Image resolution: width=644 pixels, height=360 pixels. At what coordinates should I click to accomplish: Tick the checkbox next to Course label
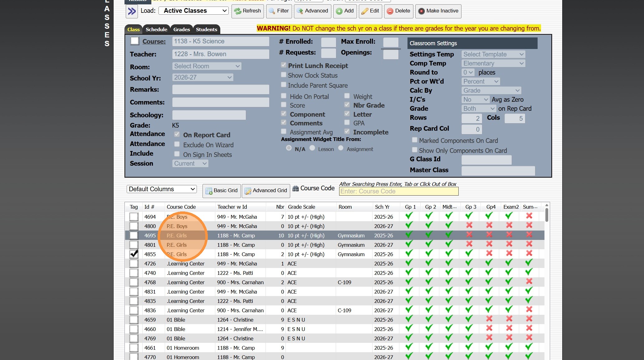pyautogui.click(x=135, y=41)
